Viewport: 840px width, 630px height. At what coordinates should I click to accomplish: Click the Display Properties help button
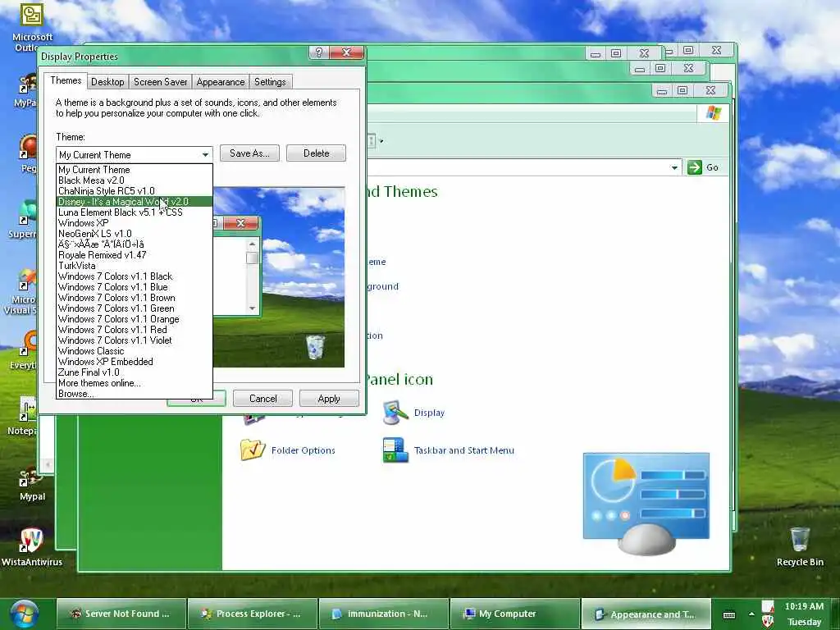319,52
